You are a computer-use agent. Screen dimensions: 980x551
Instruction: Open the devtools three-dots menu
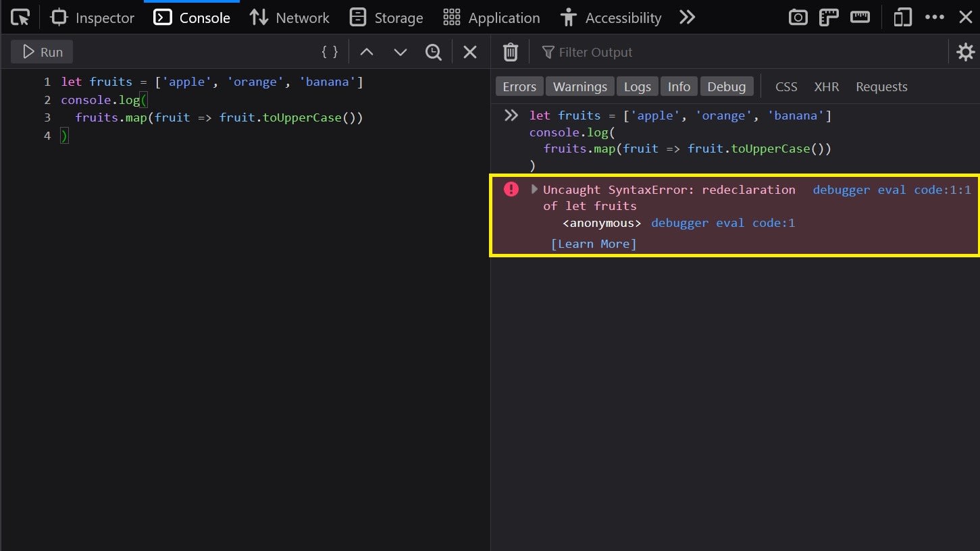(934, 18)
